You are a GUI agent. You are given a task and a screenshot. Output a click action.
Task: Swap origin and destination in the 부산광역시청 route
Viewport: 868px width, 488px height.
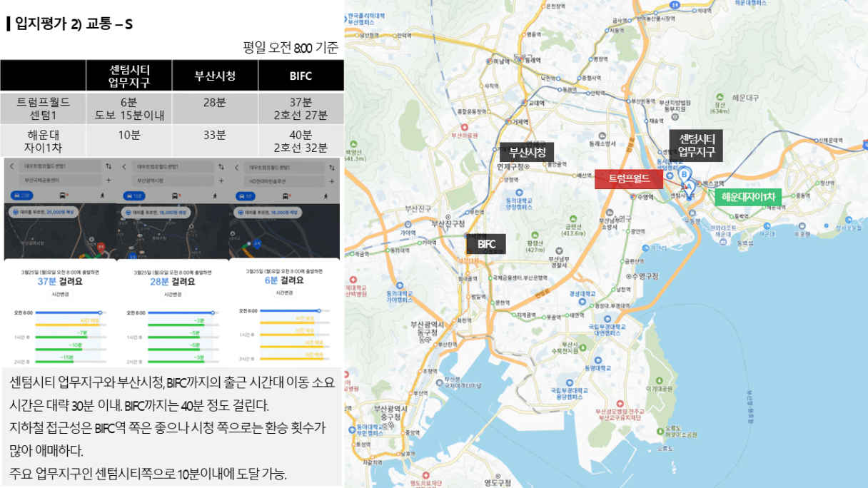click(221, 166)
